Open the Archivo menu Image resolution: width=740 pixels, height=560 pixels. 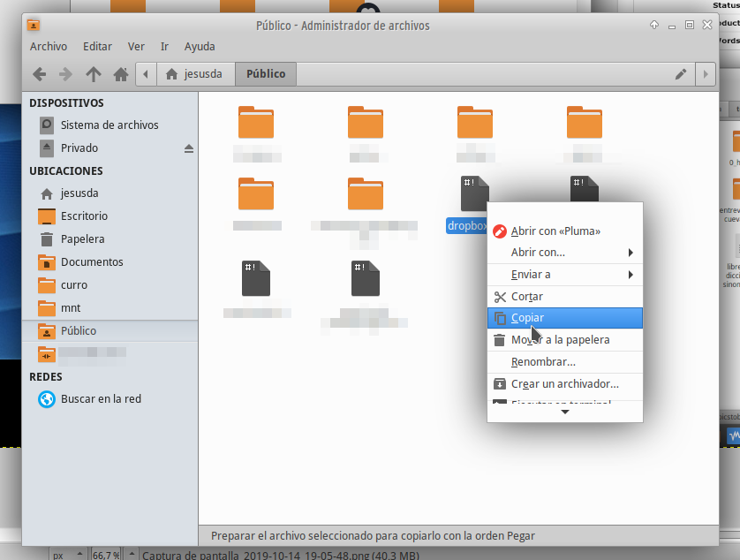(x=49, y=47)
